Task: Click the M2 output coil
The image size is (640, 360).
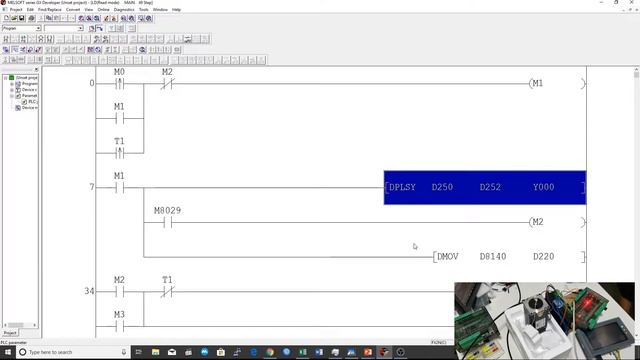Action: point(557,222)
